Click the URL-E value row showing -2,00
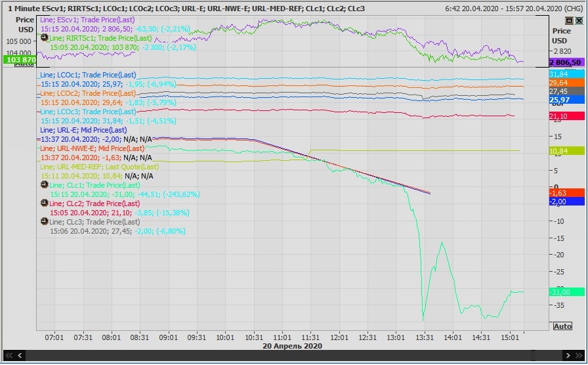The width and height of the screenshot is (588, 365). point(96,140)
